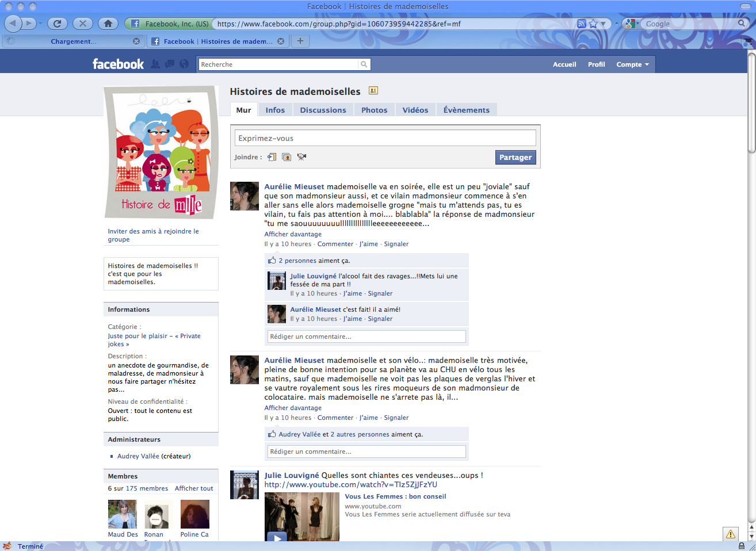Open the youtube.com/watch link in Julie's post
This screenshot has width=756, height=551.
(351, 484)
